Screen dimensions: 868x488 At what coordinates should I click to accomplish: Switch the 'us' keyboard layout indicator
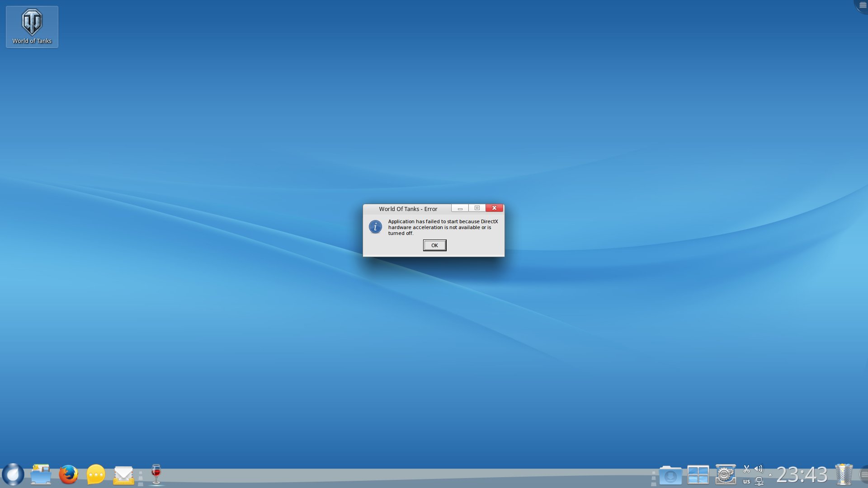tap(746, 481)
